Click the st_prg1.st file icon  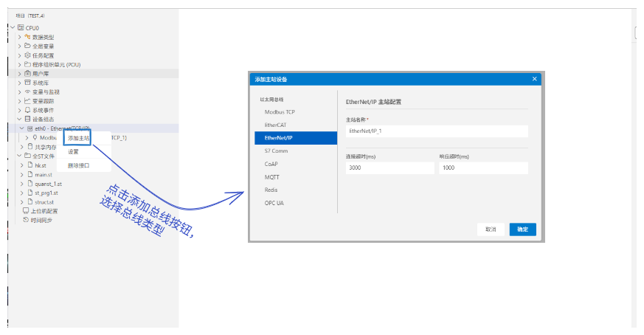pos(30,193)
